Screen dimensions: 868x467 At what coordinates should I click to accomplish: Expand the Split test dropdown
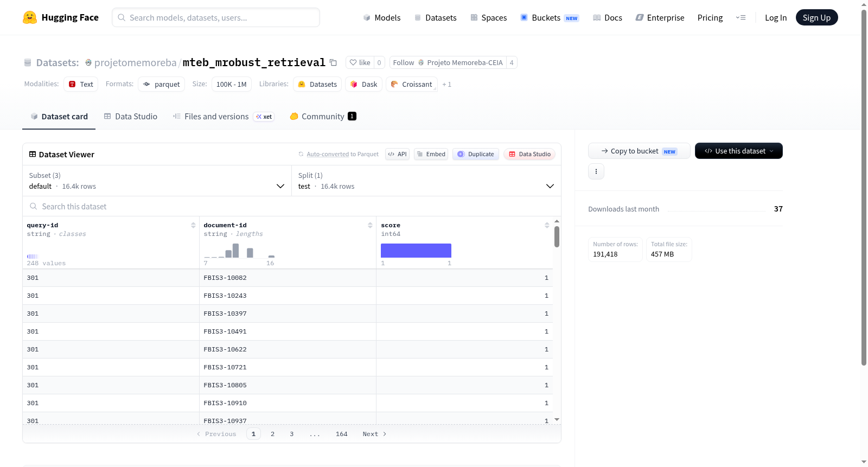(426, 181)
